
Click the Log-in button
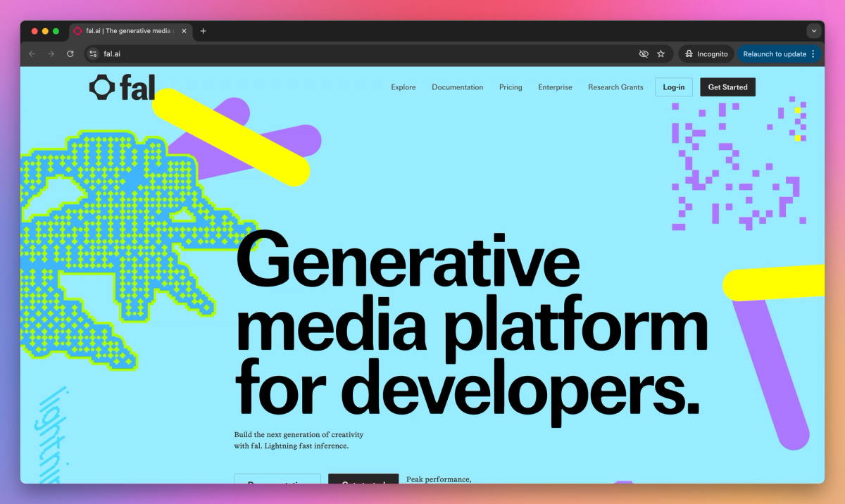(x=674, y=87)
